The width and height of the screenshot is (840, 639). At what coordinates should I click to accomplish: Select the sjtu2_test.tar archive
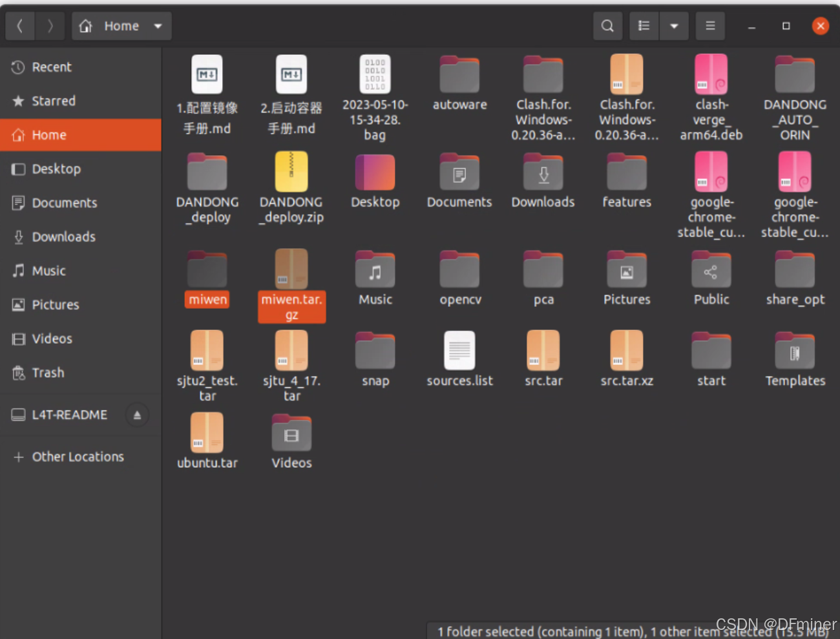tap(207, 366)
